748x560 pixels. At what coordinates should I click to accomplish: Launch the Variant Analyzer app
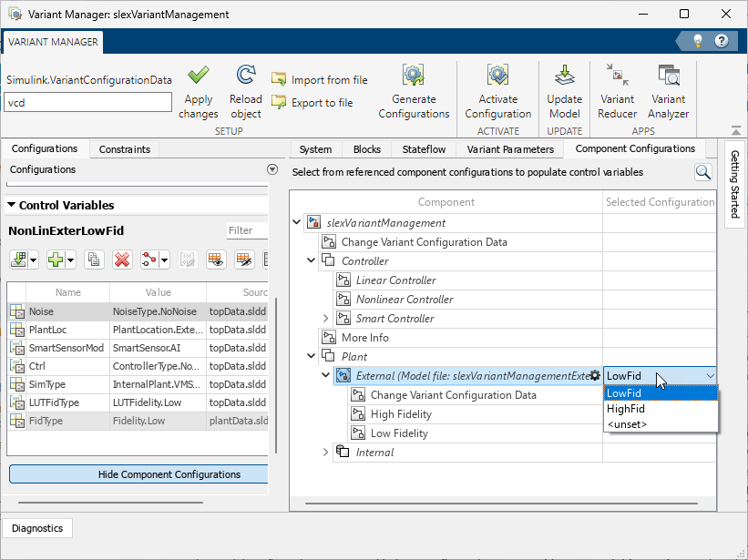point(668,76)
